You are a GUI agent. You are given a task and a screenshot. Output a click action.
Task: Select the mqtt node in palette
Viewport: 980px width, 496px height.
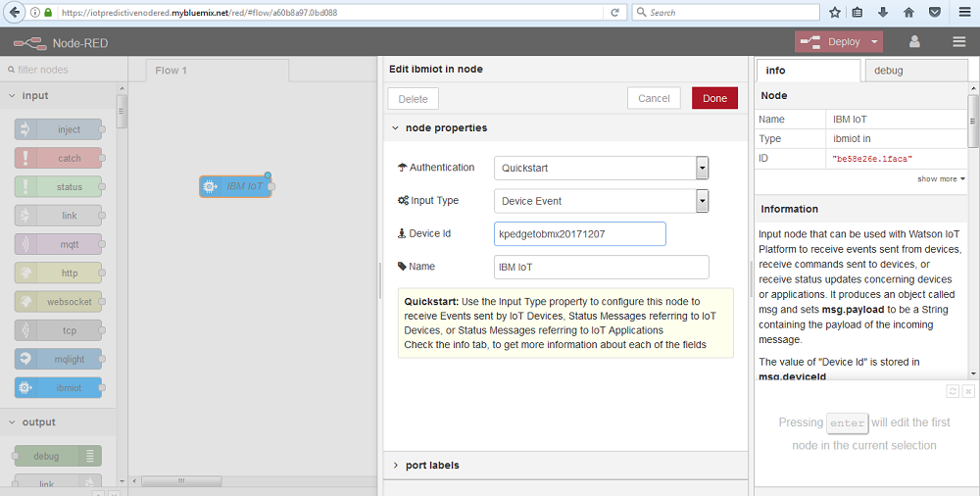(x=58, y=244)
